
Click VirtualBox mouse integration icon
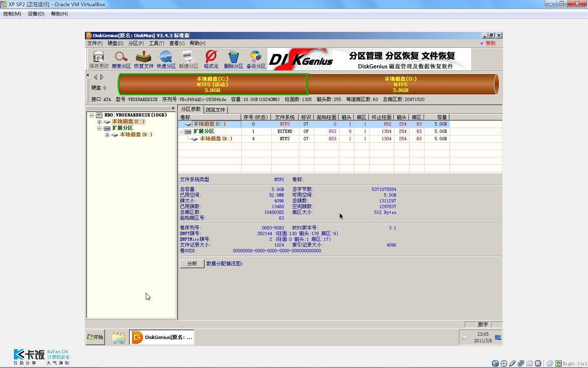[x=550, y=363]
